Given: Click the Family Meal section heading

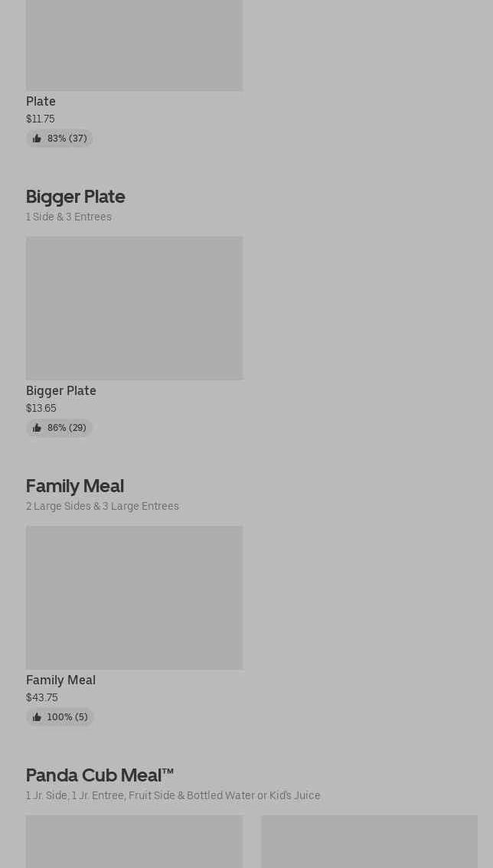Looking at the screenshot, I should (x=74, y=486).
